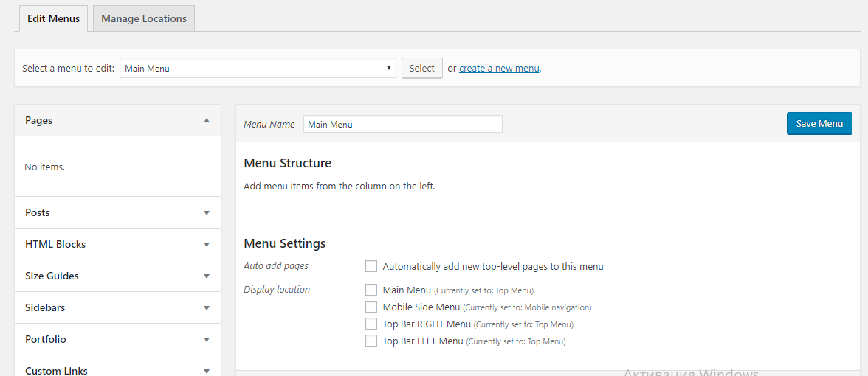This screenshot has width=868, height=376.
Task: Expand the Sidebars panel arrow
Action: 207,307
